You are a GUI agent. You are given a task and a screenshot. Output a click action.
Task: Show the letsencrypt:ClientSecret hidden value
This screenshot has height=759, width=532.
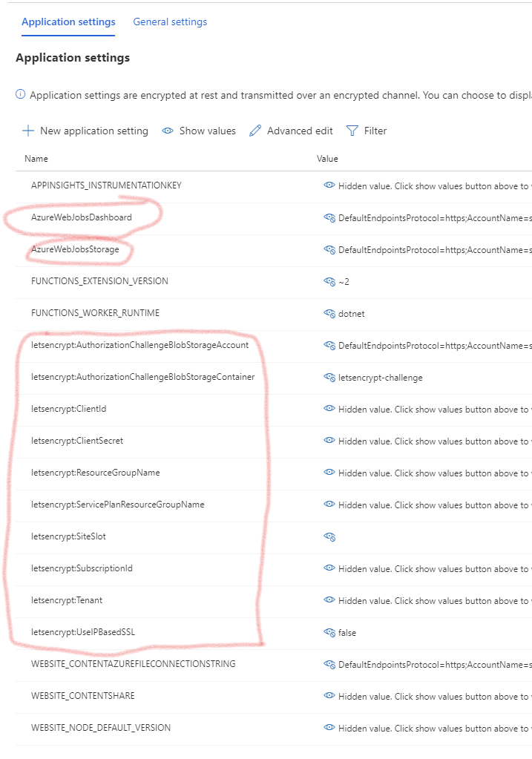(329, 441)
